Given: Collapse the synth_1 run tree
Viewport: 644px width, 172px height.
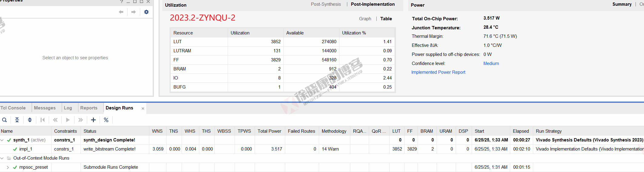Looking at the screenshot, I should click(x=2, y=140).
